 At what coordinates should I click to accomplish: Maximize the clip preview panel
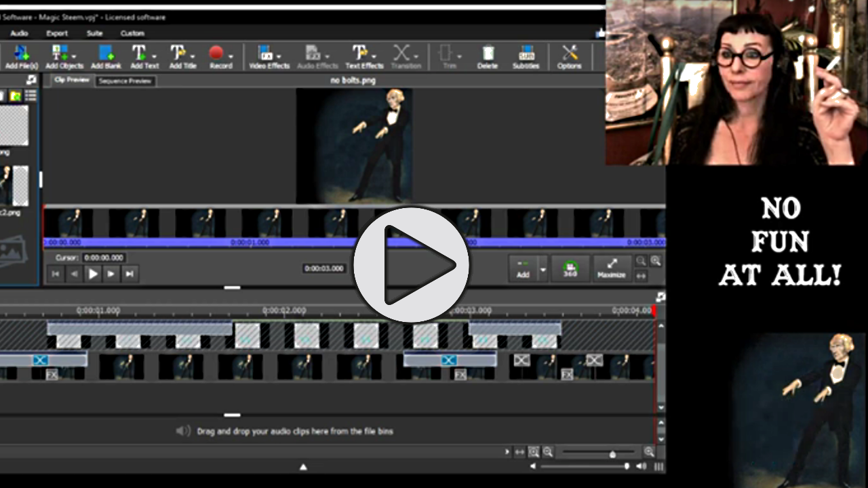[611, 268]
